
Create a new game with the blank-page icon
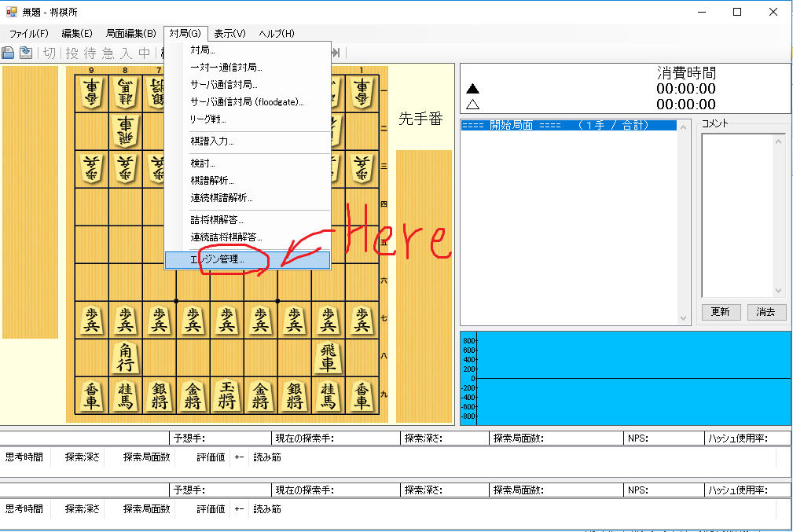8,52
